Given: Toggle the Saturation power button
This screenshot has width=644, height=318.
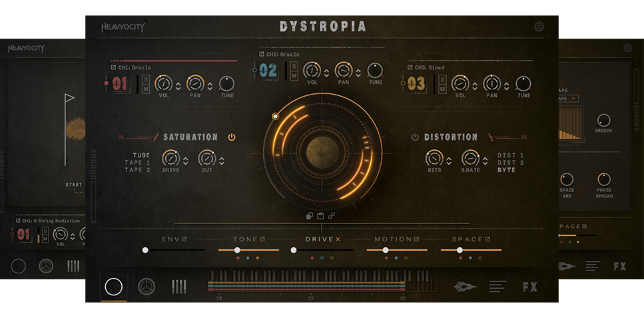Looking at the screenshot, I should tap(232, 137).
